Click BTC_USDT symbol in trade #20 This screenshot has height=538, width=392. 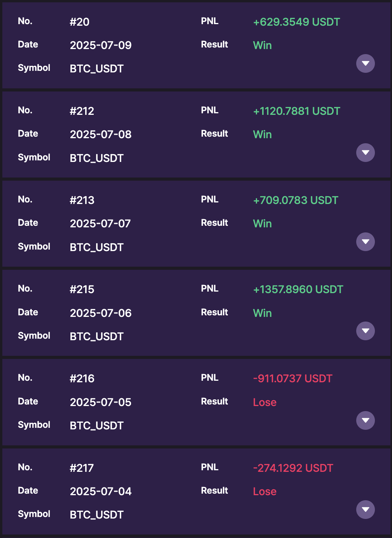97,69
